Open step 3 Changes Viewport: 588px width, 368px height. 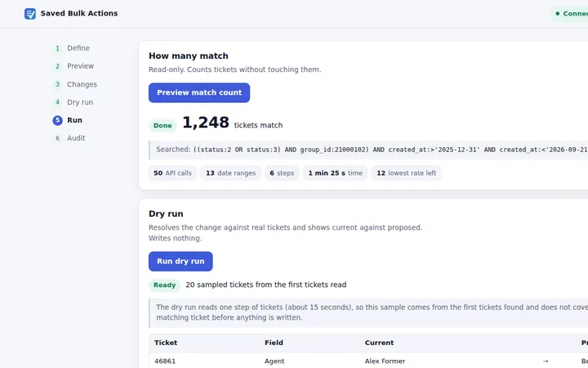76,84
